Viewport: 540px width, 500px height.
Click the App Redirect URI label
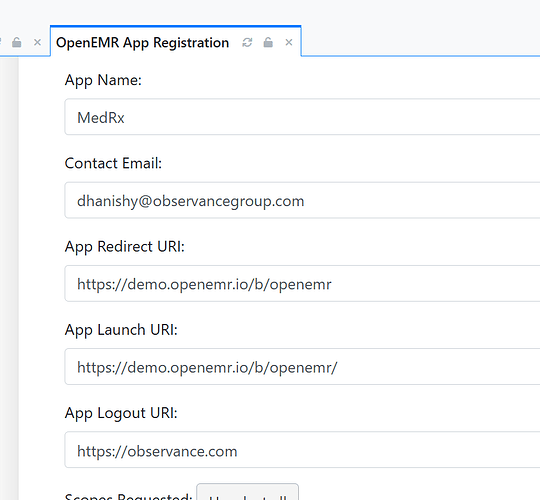point(125,247)
